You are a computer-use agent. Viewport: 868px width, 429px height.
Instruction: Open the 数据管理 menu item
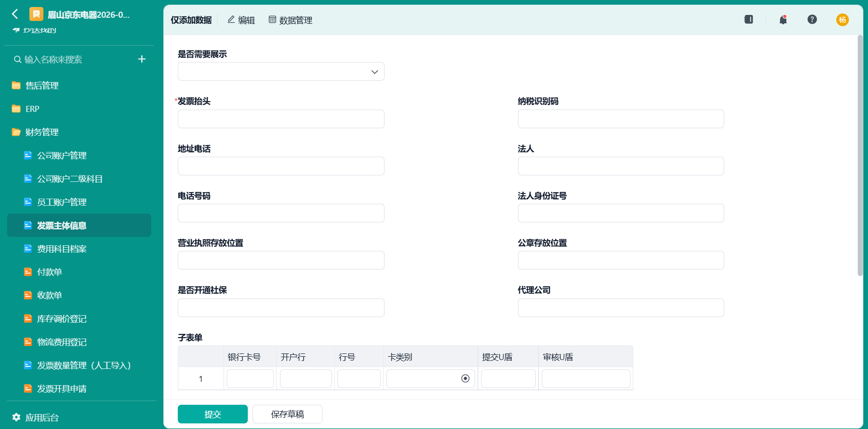click(291, 20)
